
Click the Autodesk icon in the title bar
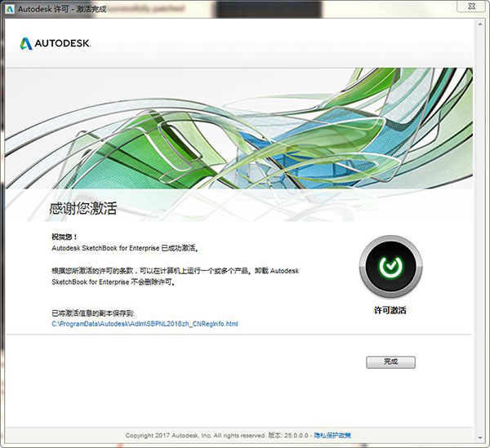coord(9,8)
